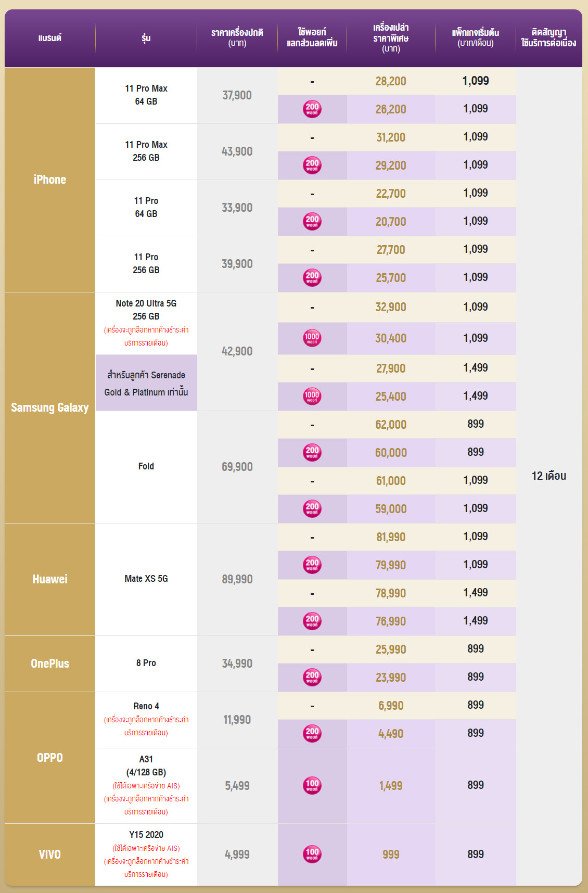Click the 999 special price for Y15 2020
Viewport: 588px width, 893px height.
click(391, 854)
